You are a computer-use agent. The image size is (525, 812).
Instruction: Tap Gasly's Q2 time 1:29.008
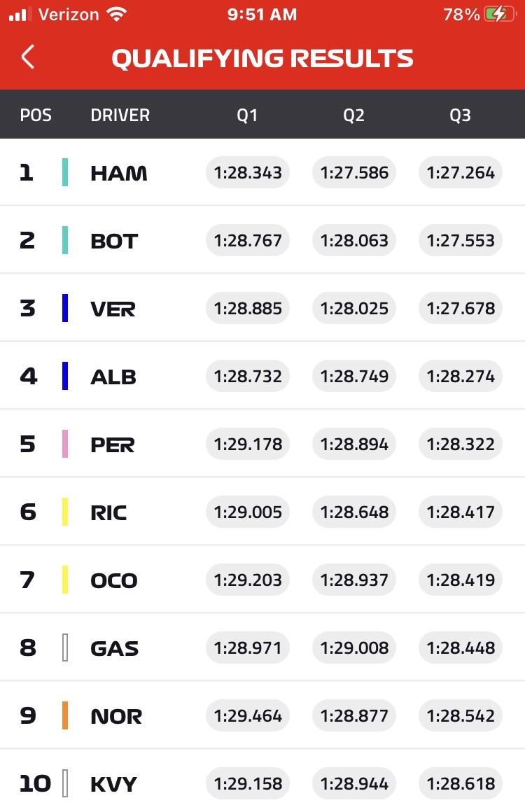coord(354,647)
